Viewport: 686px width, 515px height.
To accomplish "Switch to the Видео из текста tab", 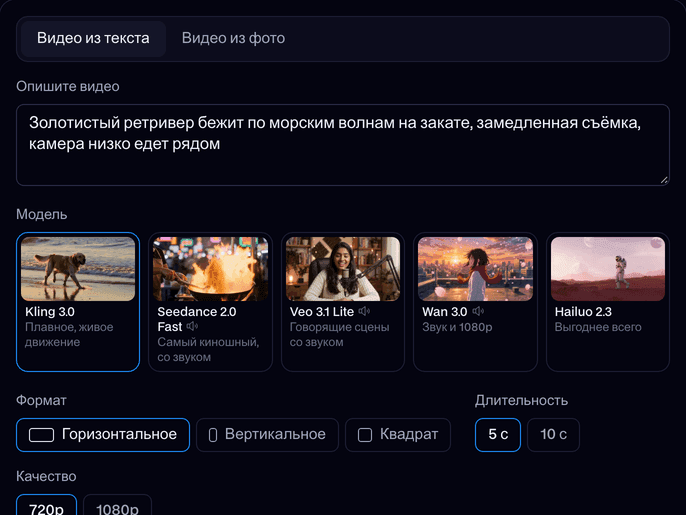I will coord(93,39).
